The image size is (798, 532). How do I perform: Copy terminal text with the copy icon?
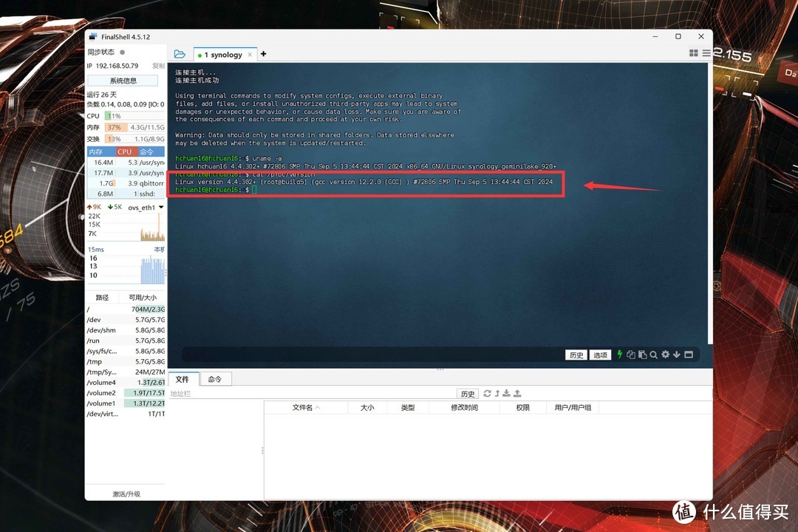631,355
